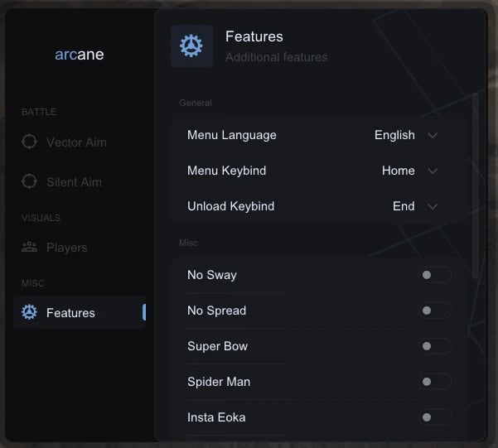Click the Players group icon in sidebar

click(x=30, y=247)
